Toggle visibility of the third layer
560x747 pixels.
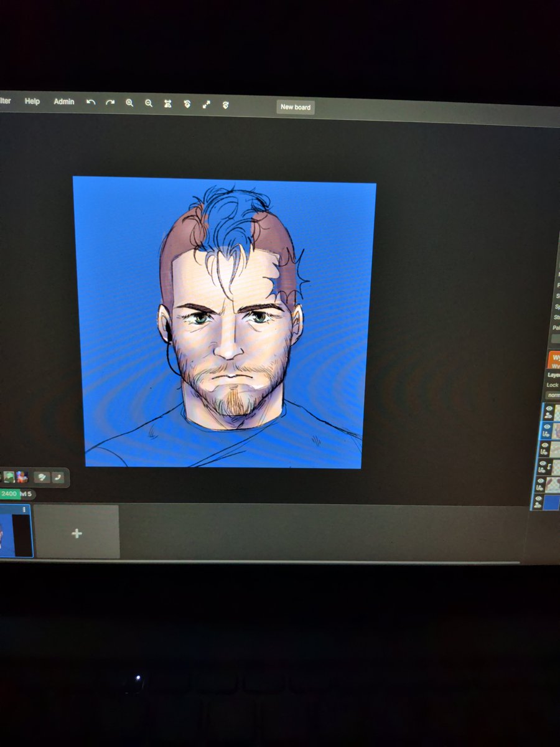(x=544, y=445)
